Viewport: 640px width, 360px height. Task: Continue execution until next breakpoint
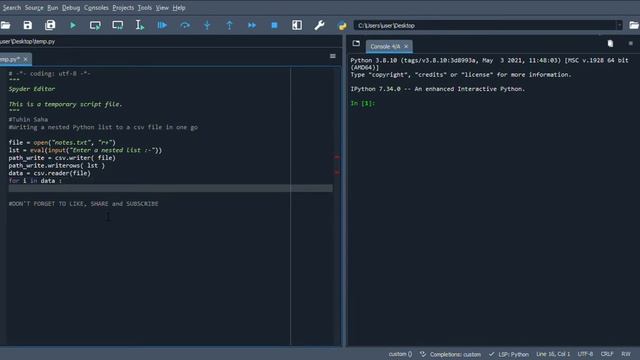[x=252, y=25]
